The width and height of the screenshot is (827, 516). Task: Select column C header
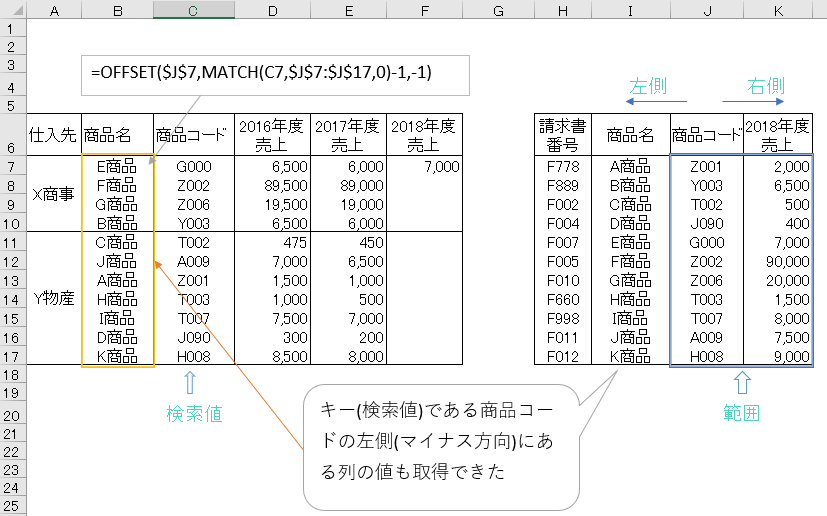click(194, 9)
